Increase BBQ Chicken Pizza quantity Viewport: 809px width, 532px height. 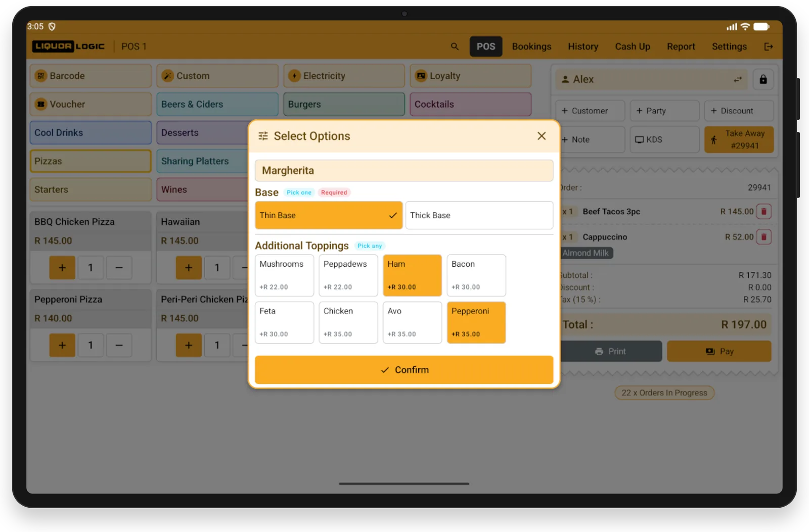pyautogui.click(x=62, y=267)
